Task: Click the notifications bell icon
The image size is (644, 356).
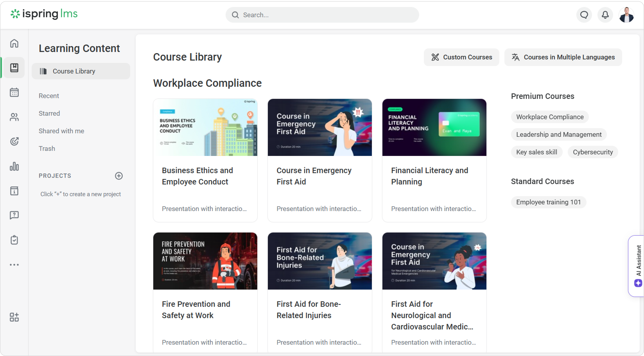Action: (x=605, y=15)
